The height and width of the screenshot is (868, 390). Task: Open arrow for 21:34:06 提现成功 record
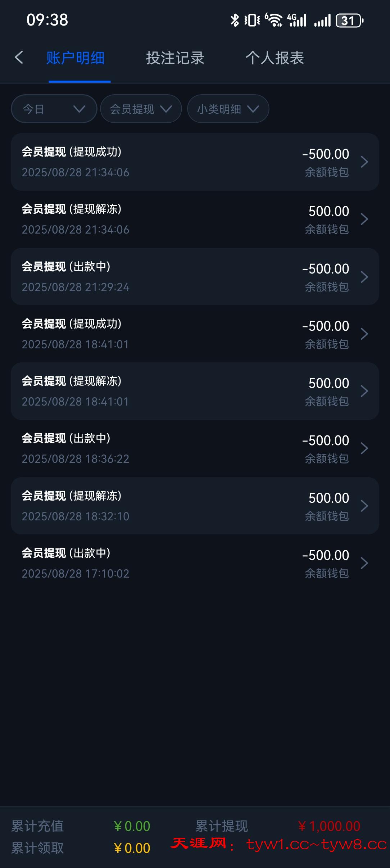pyautogui.click(x=364, y=162)
